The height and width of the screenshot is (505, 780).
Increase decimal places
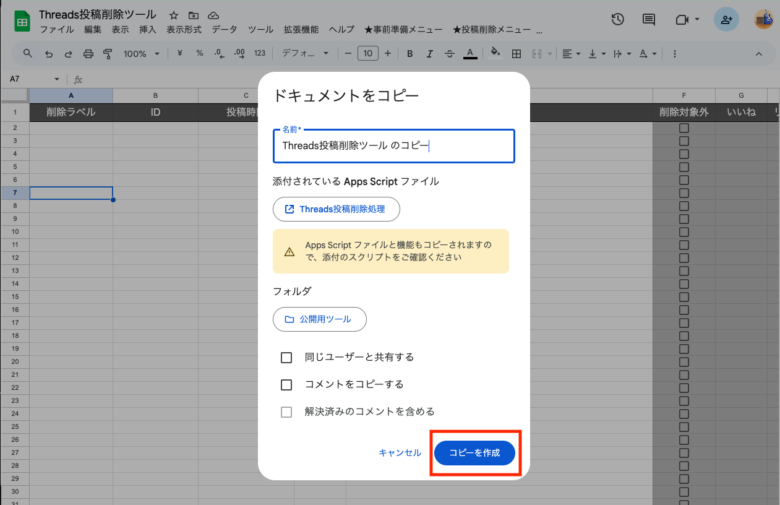[x=239, y=53]
